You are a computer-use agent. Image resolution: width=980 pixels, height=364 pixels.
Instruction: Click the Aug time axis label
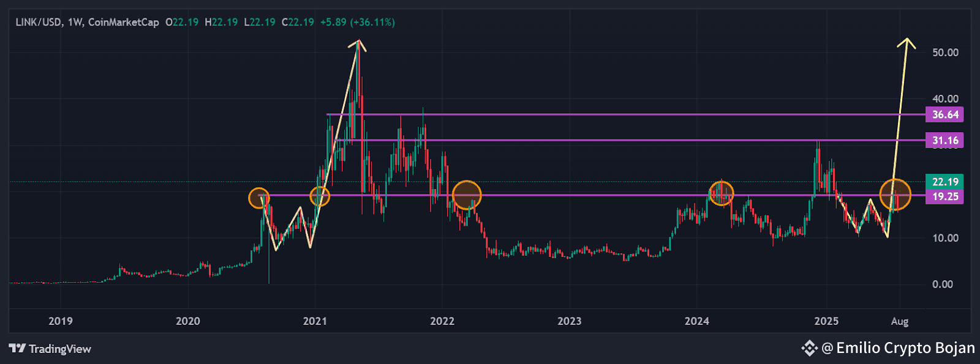[x=900, y=321]
